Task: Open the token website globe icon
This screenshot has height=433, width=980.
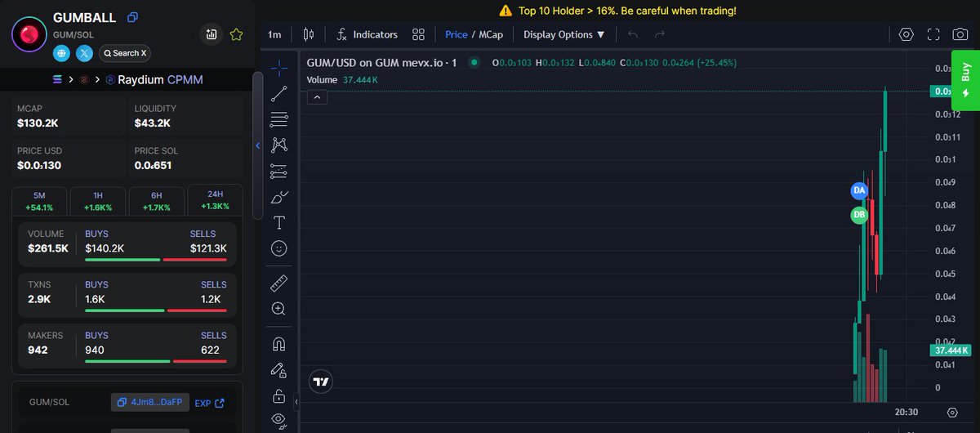Action: pos(61,53)
